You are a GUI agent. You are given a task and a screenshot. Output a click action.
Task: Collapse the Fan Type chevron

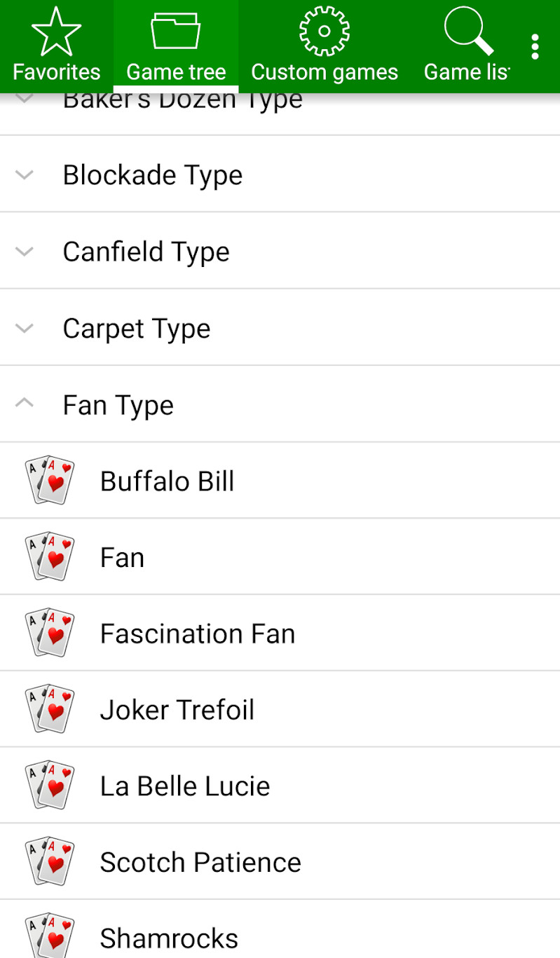[x=25, y=404]
